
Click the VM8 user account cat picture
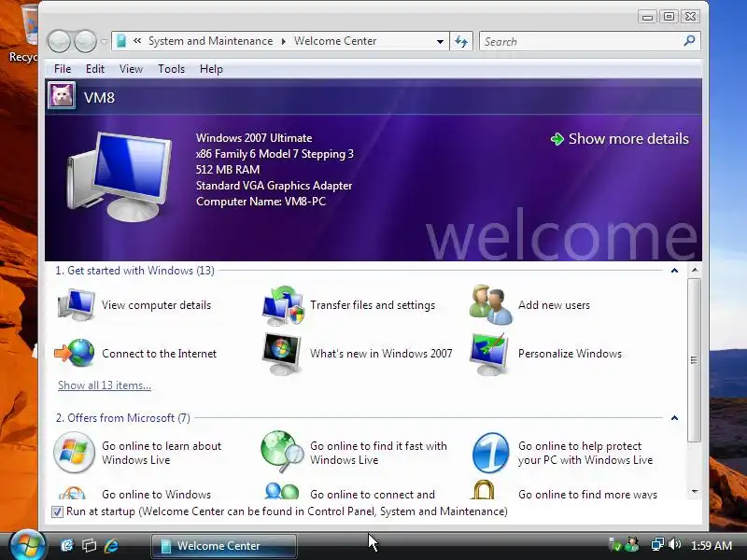pyautogui.click(x=62, y=95)
